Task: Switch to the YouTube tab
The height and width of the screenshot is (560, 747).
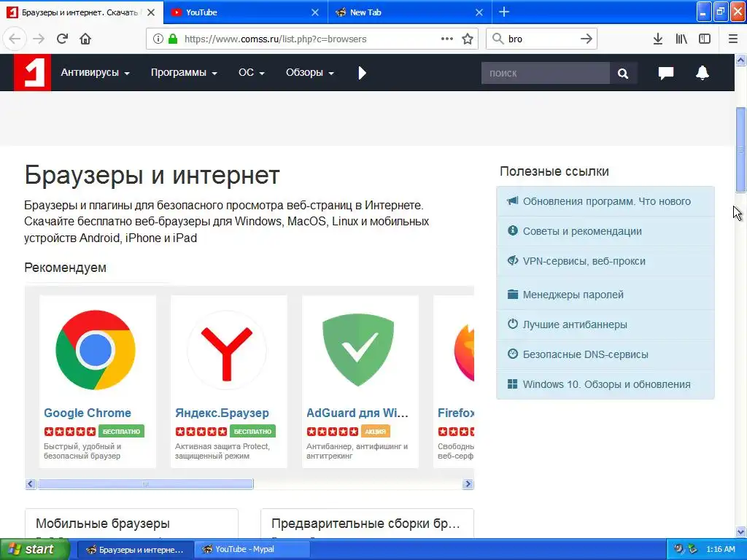Action: pos(246,12)
